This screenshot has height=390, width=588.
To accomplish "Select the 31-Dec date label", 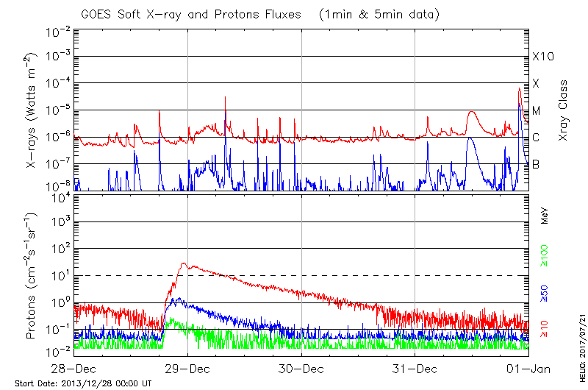I will click(x=415, y=368).
